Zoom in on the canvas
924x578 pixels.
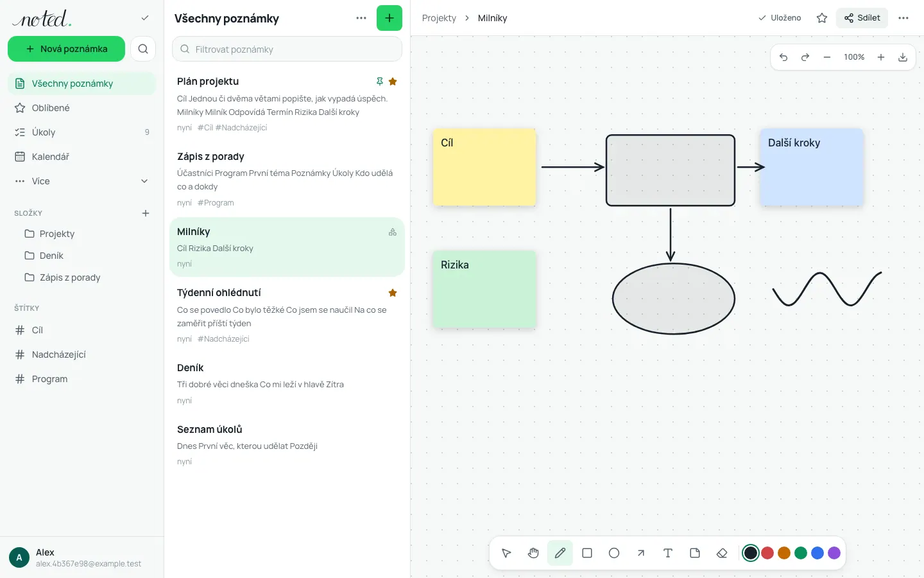[881, 57]
